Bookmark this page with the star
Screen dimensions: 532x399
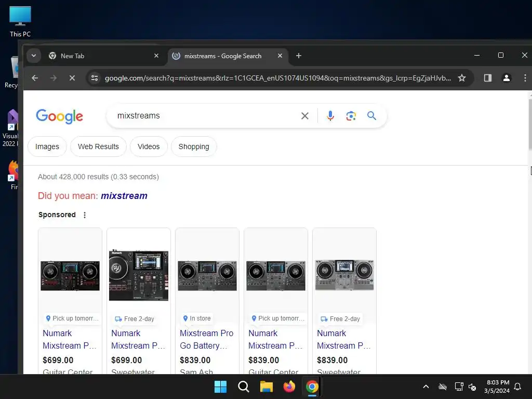click(x=462, y=78)
